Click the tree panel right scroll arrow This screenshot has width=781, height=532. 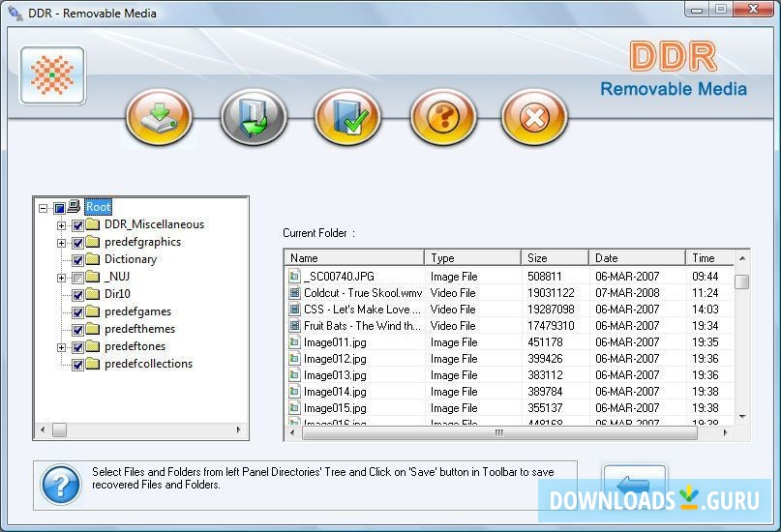(239, 429)
